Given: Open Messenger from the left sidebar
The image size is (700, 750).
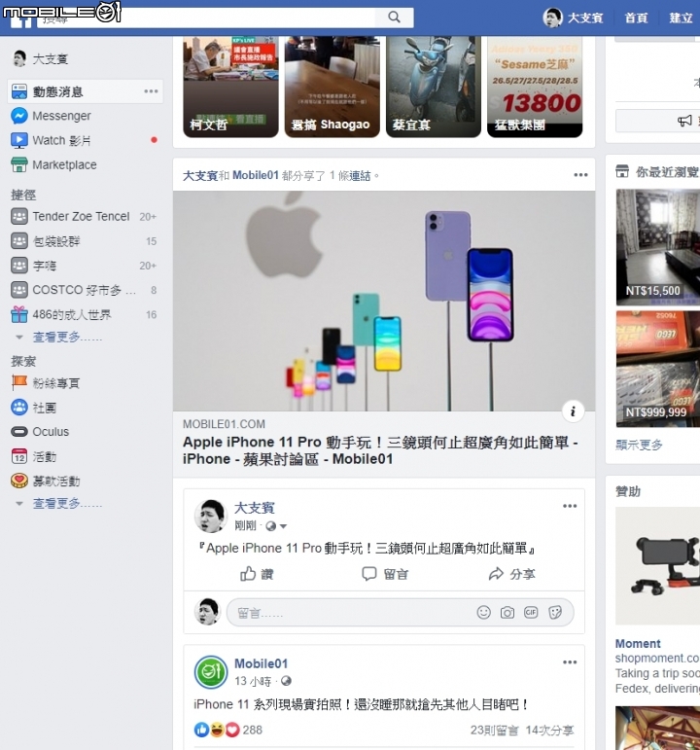Looking at the screenshot, I should tap(61, 116).
